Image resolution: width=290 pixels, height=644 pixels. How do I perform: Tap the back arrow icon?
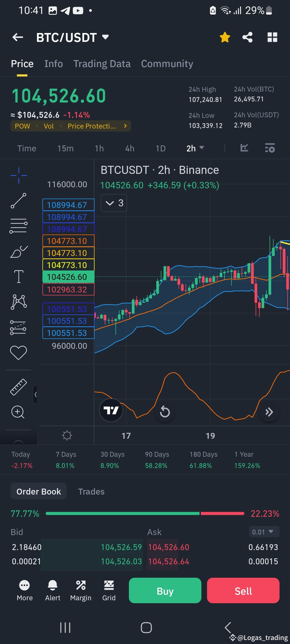[18, 37]
